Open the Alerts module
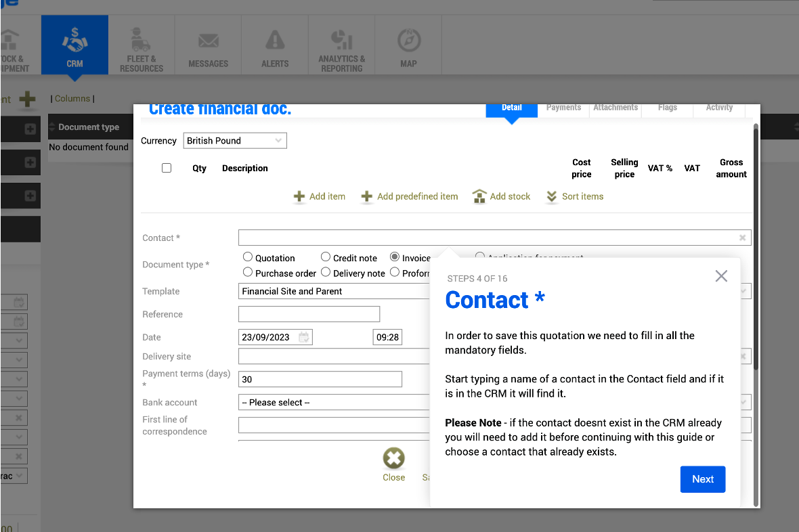799x532 pixels. [275, 45]
